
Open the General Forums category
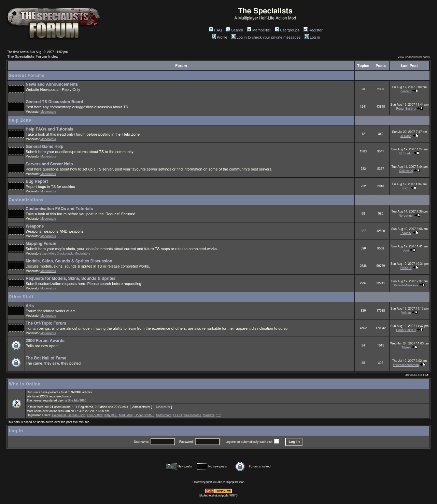point(26,76)
